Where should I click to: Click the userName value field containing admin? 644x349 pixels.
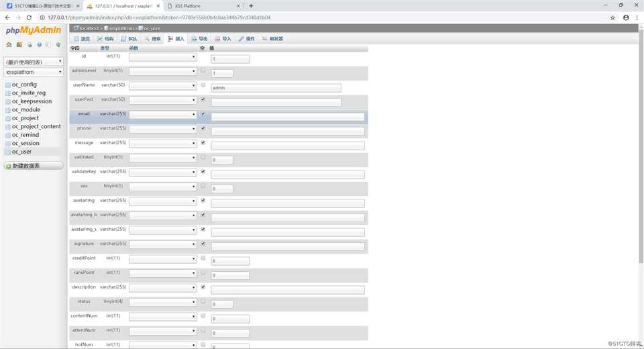[x=276, y=88]
